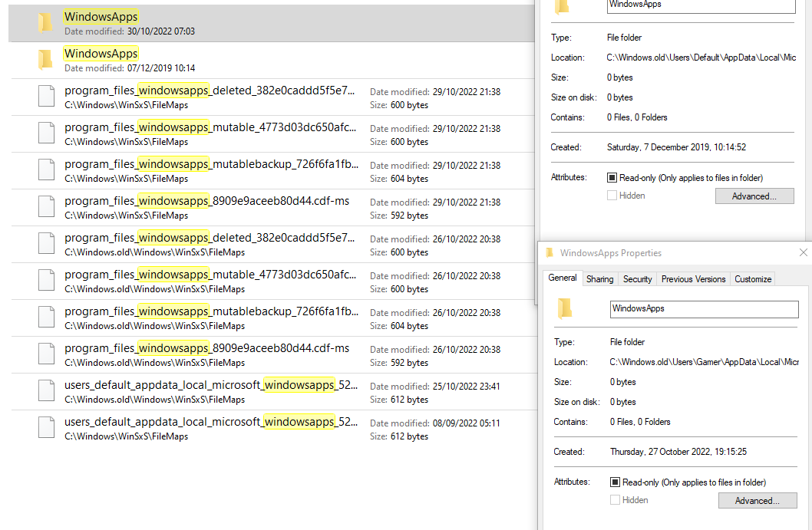
Task: Click file icon of windowsapps_mutable_4773 dated 26/10/2022
Action: click(x=46, y=280)
